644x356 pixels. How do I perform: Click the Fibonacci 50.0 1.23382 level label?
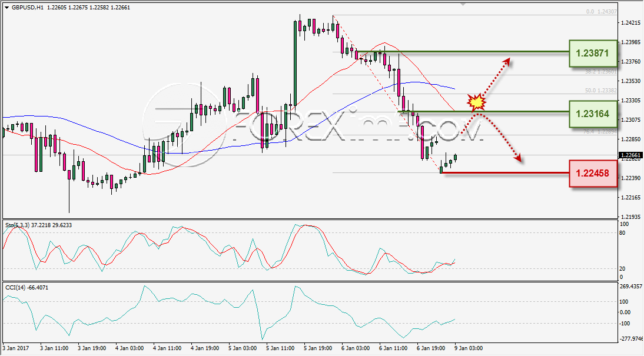601,91
